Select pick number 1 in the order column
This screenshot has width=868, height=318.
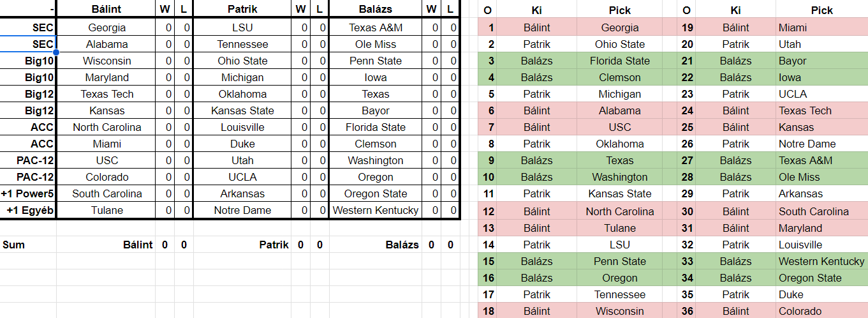tap(490, 27)
